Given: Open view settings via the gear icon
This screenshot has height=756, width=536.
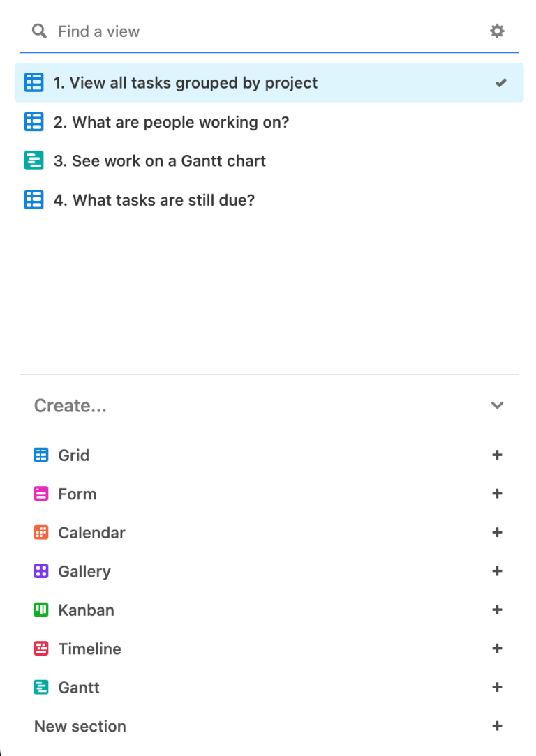Looking at the screenshot, I should [497, 31].
